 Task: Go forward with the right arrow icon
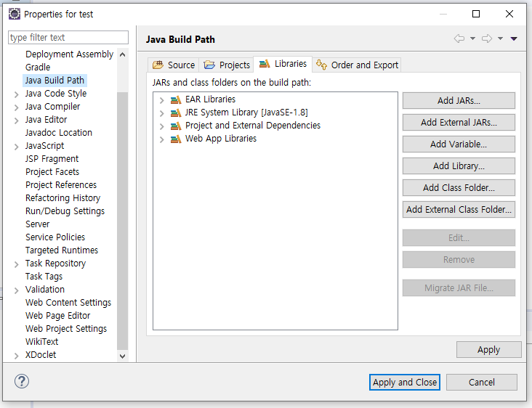(x=487, y=38)
